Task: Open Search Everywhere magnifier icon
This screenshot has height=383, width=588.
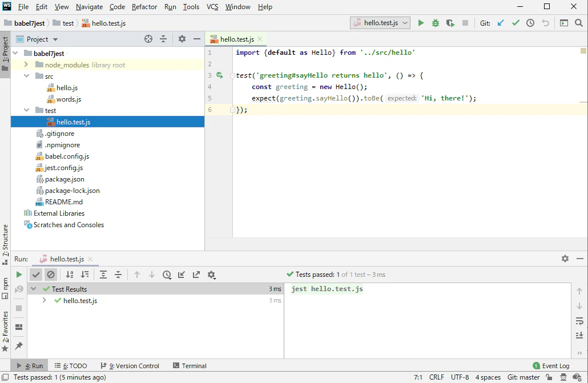Action: [579, 23]
